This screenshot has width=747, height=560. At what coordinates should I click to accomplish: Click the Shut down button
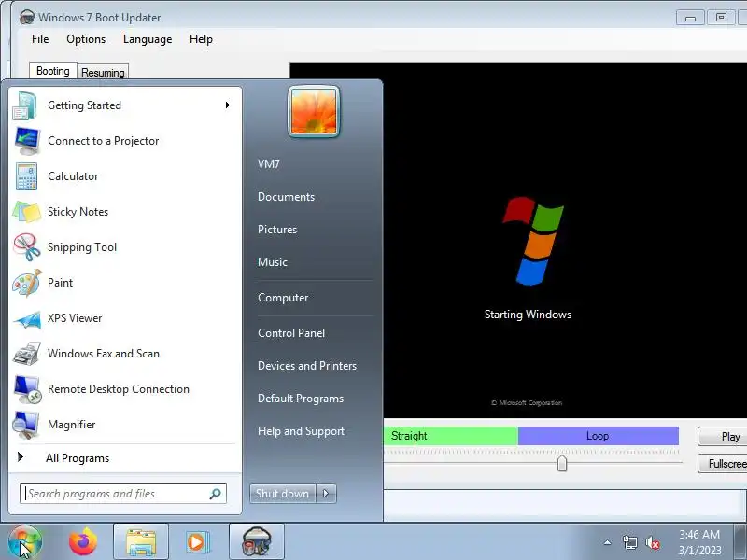(283, 494)
